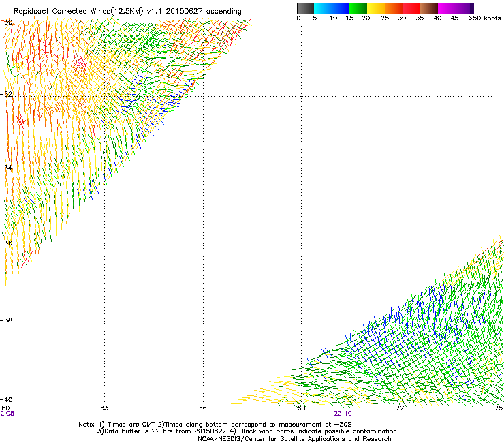Click the -30 latitude axis label

click(6, 22)
